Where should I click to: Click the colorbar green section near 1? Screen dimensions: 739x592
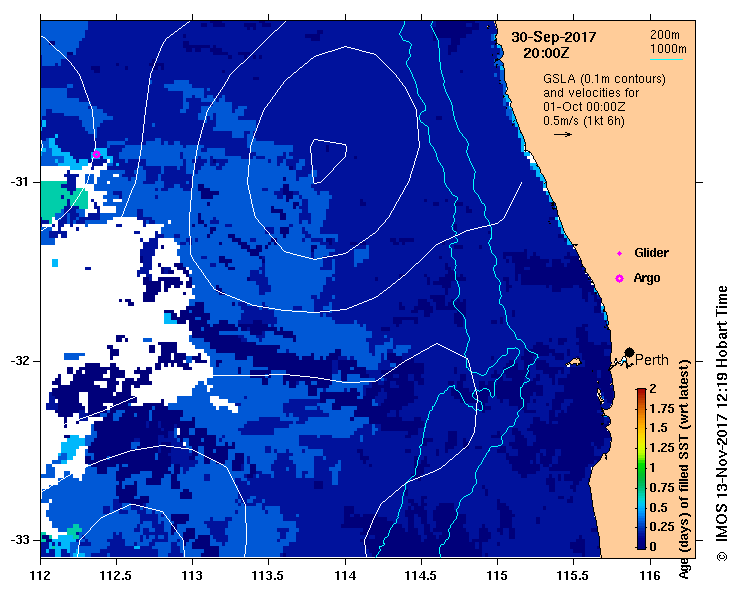641,468
